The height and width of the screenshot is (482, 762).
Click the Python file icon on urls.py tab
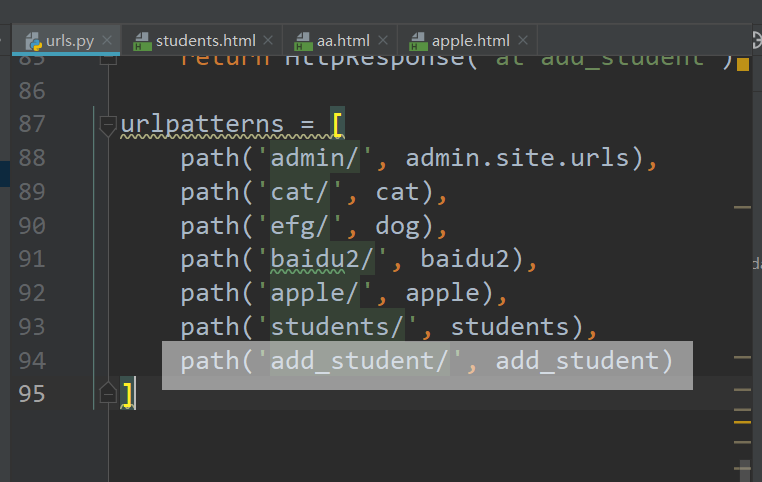pyautogui.click(x=34, y=41)
